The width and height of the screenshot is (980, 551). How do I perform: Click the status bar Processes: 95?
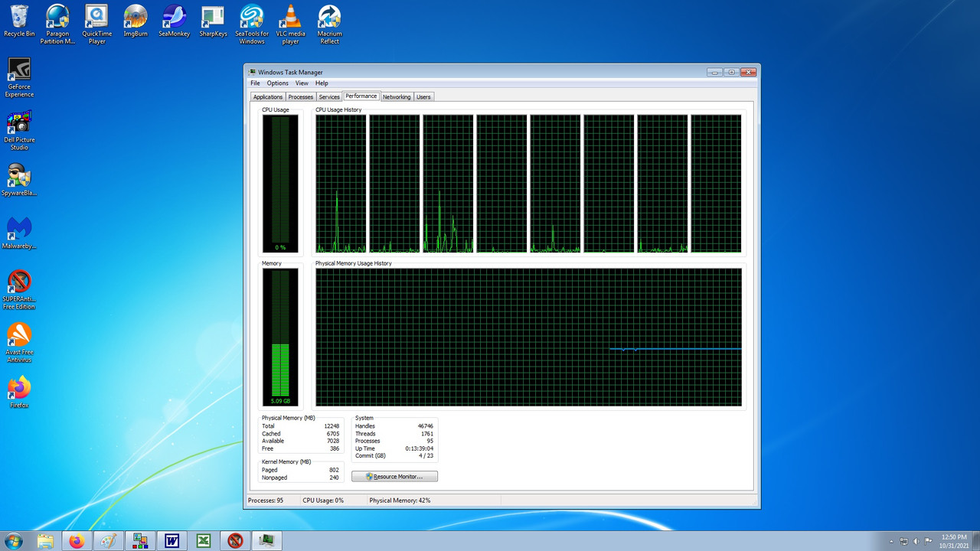pos(266,500)
